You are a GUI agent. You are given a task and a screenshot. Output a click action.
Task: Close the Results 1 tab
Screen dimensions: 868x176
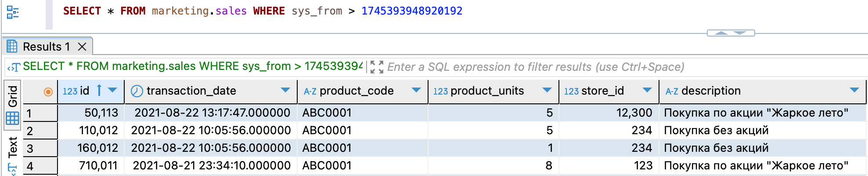[x=82, y=47]
